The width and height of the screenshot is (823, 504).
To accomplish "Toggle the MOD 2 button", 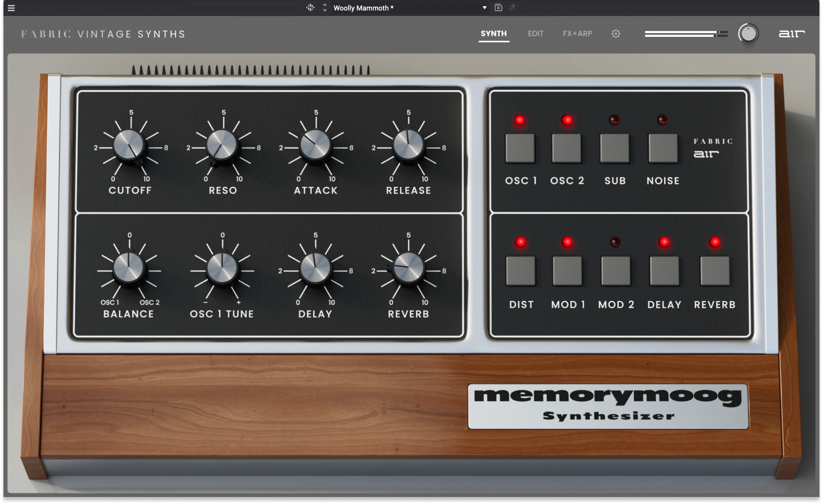I will (x=615, y=271).
